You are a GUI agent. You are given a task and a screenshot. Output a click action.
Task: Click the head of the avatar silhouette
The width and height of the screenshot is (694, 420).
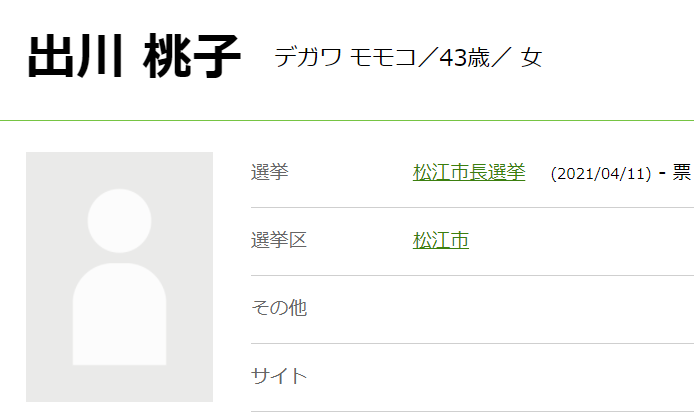point(119,220)
